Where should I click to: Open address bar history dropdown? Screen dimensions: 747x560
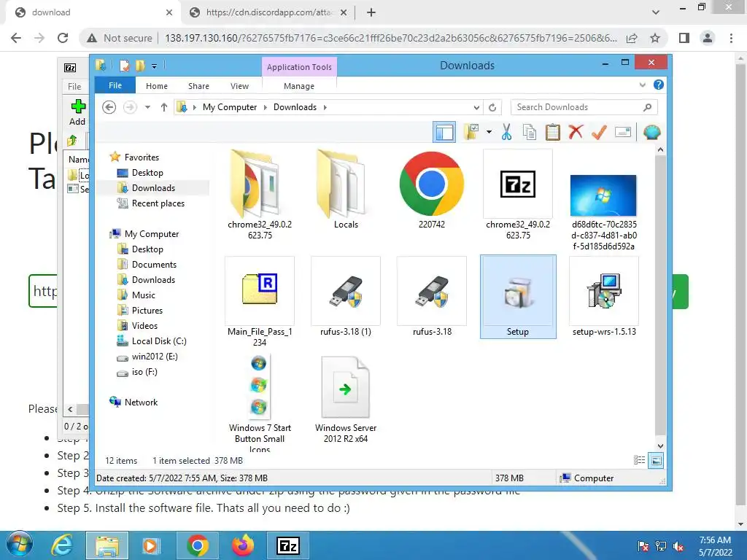[x=476, y=107]
